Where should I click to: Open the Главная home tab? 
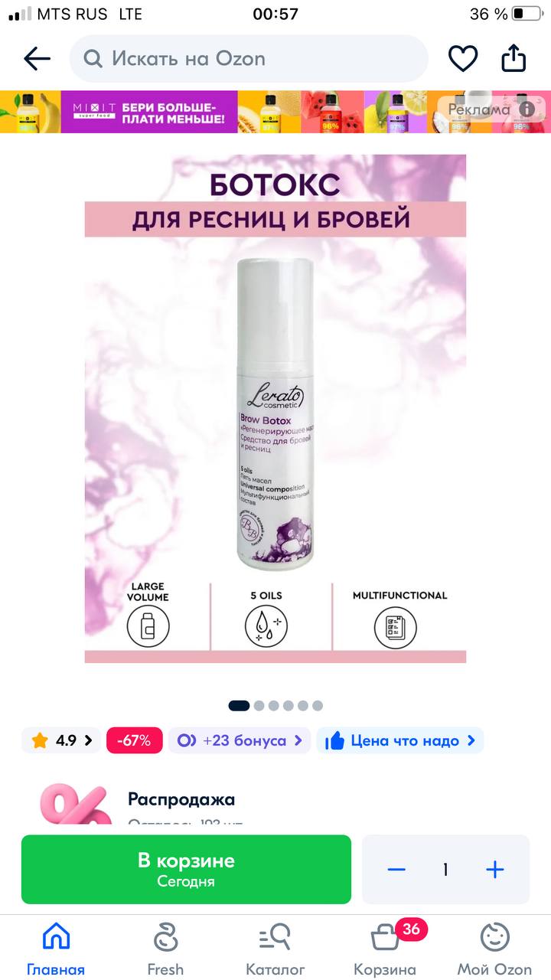coord(56,949)
